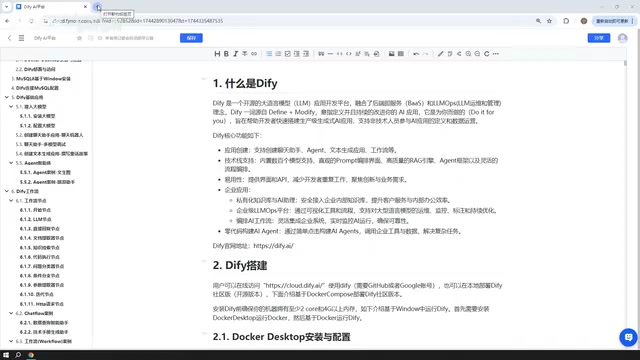The image size is (640, 360).
Task: Collapse section 6.3 工作流(Workflow)案例
Action: 11,341
